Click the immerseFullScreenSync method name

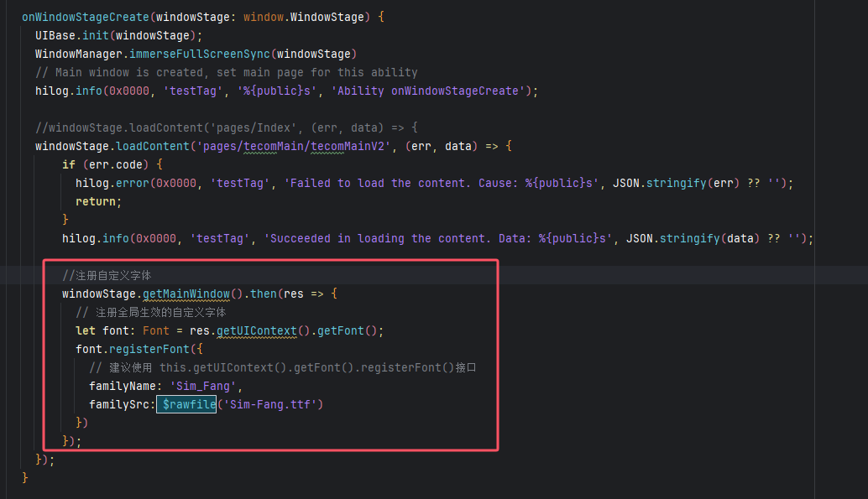[201, 54]
